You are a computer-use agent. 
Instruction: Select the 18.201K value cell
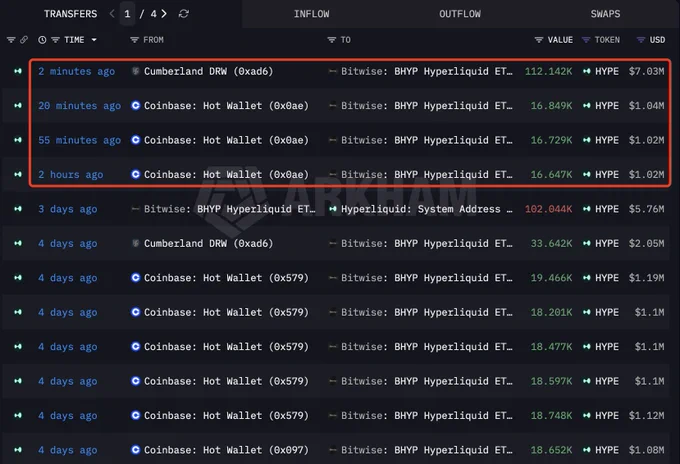[552, 312]
